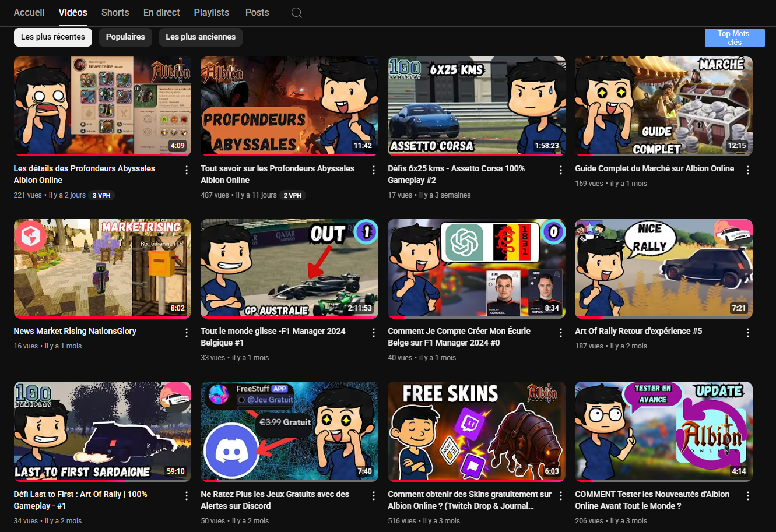
Task: Open the Shorts tab
Action: pos(115,12)
